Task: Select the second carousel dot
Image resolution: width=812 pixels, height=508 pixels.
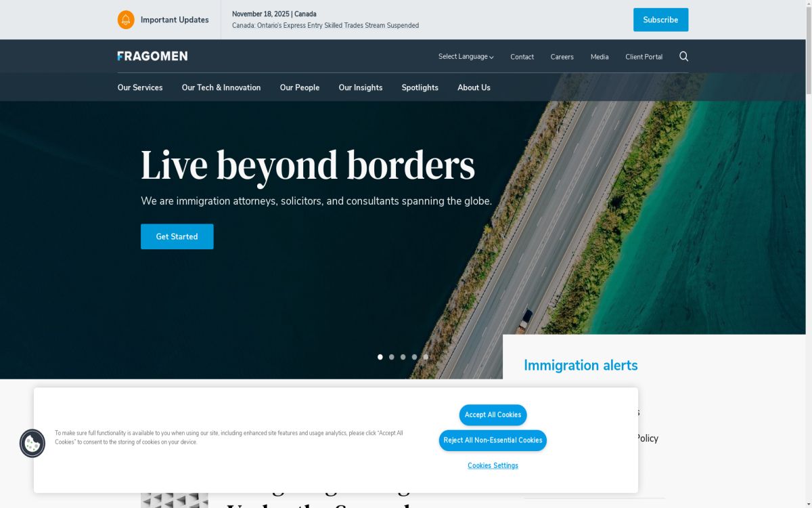Action: tap(391, 356)
